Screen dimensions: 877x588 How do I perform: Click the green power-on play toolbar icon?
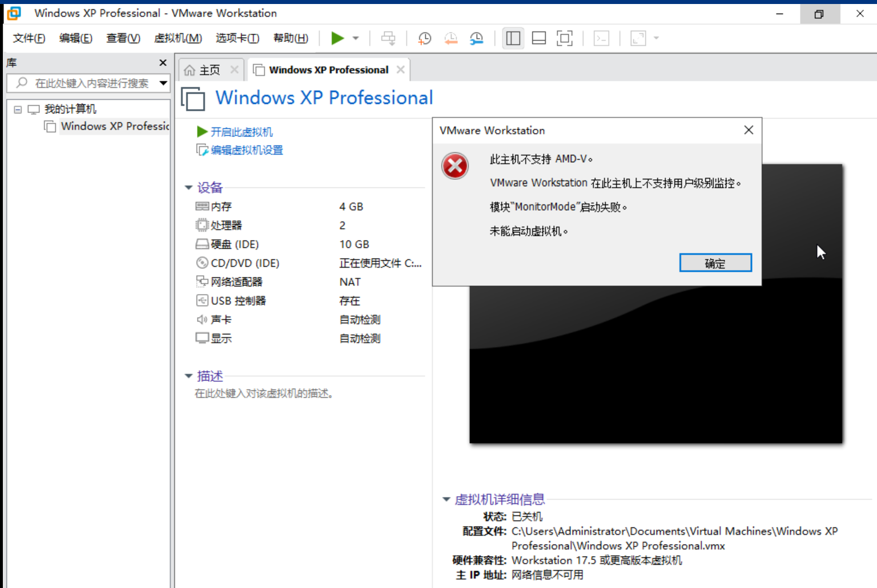click(x=337, y=38)
